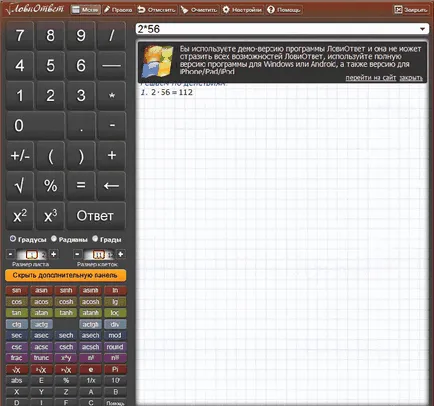Click the Очистить broom toolbar item
Screen dimensions: 434x406
[x=199, y=10]
